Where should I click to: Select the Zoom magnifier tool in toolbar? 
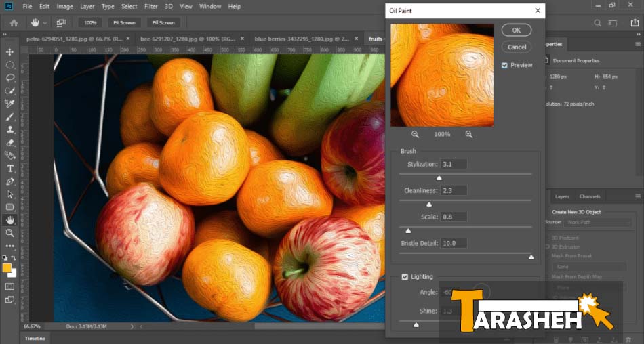click(x=10, y=233)
